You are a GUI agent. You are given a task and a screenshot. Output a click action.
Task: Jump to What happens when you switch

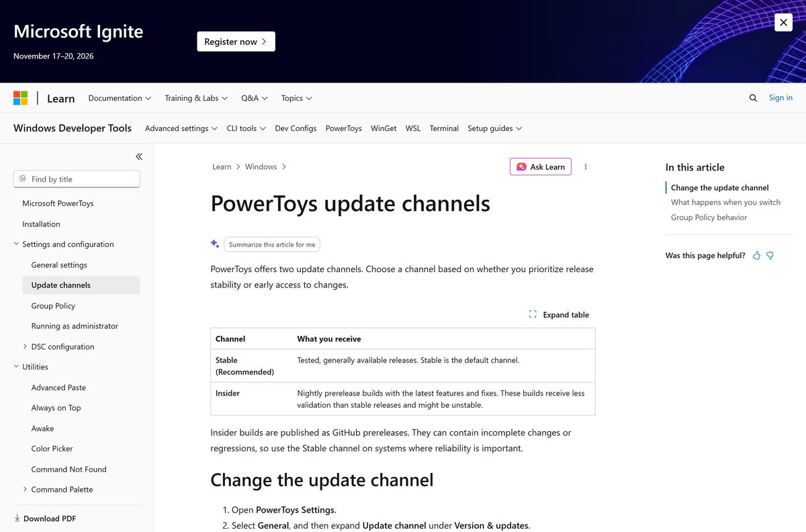point(725,202)
